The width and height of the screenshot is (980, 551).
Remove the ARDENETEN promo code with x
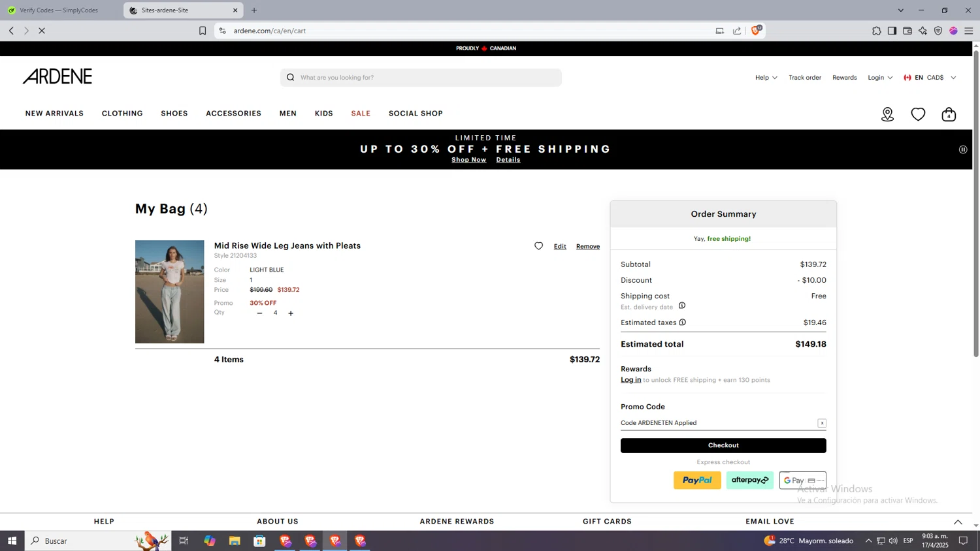click(822, 423)
